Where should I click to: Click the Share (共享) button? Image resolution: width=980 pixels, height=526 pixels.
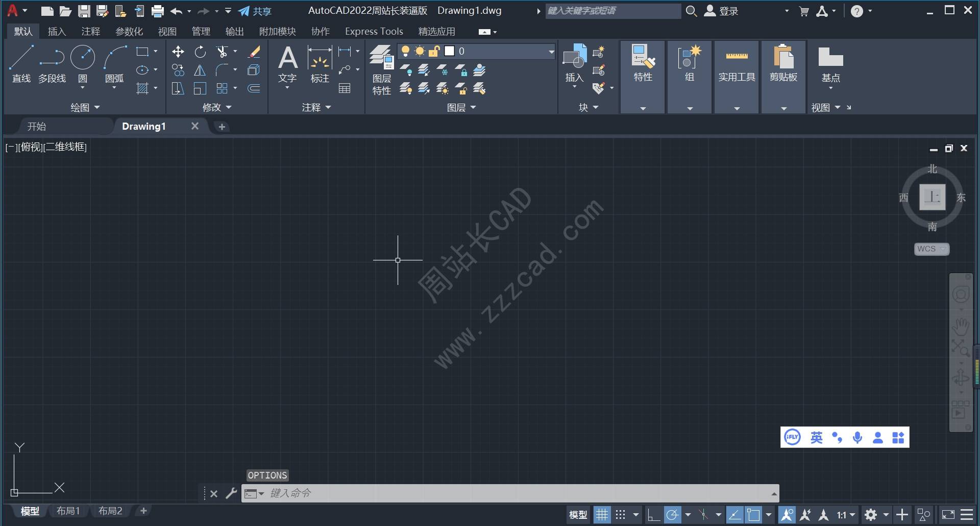tap(255, 11)
